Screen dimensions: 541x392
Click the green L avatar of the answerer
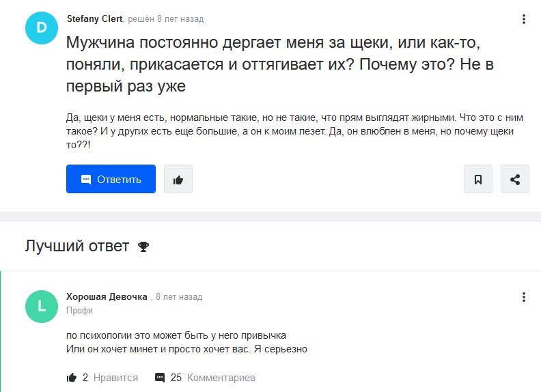coord(42,306)
